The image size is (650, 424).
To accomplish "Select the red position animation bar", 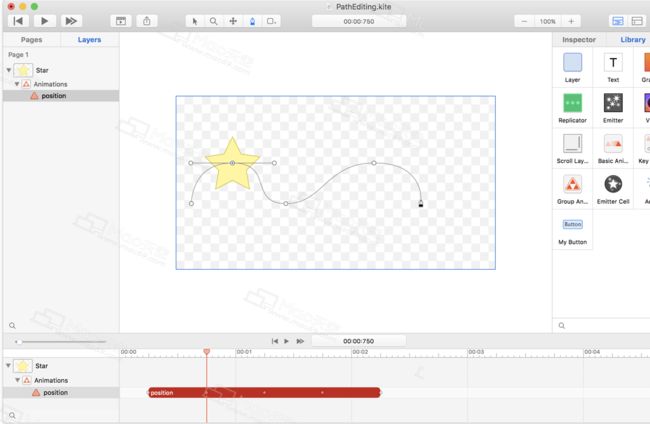I will pos(264,392).
